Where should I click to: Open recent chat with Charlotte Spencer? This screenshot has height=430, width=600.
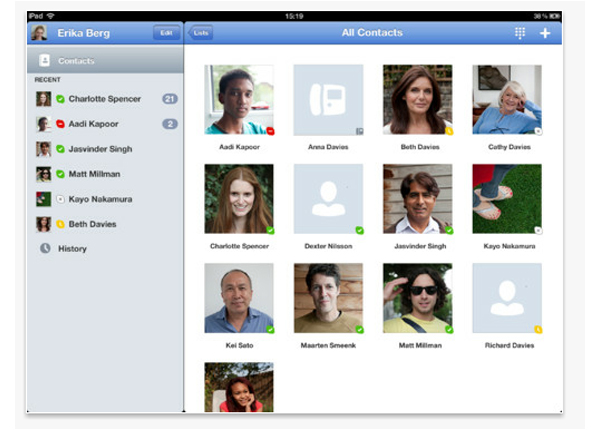tap(104, 99)
